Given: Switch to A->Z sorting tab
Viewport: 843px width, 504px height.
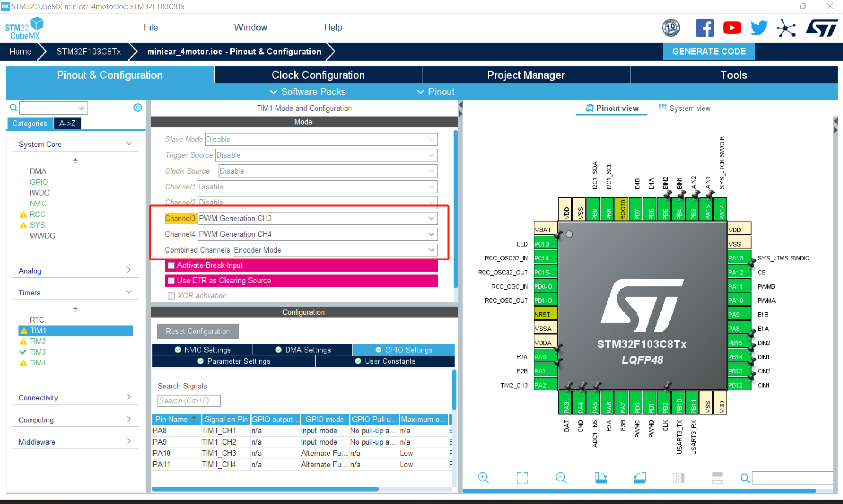Looking at the screenshot, I should tap(67, 123).
